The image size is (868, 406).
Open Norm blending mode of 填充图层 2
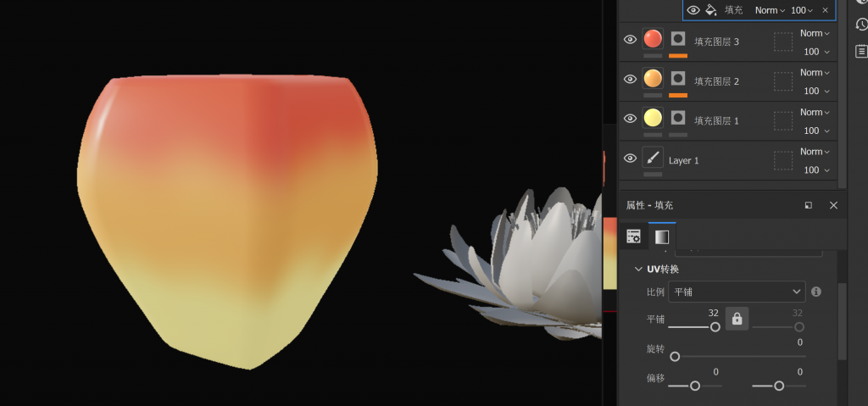click(x=815, y=73)
